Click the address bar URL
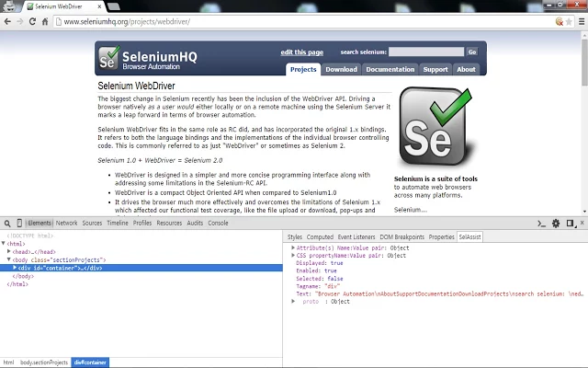 point(127,22)
